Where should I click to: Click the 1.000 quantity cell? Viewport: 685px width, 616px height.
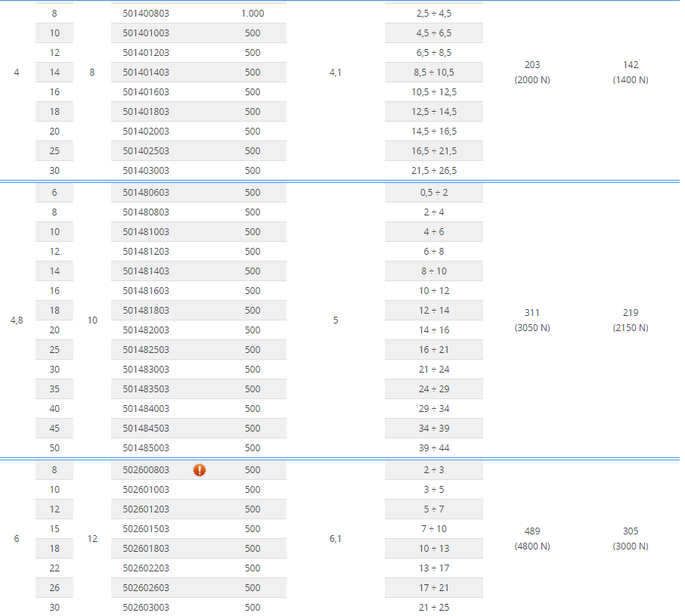coord(253,14)
